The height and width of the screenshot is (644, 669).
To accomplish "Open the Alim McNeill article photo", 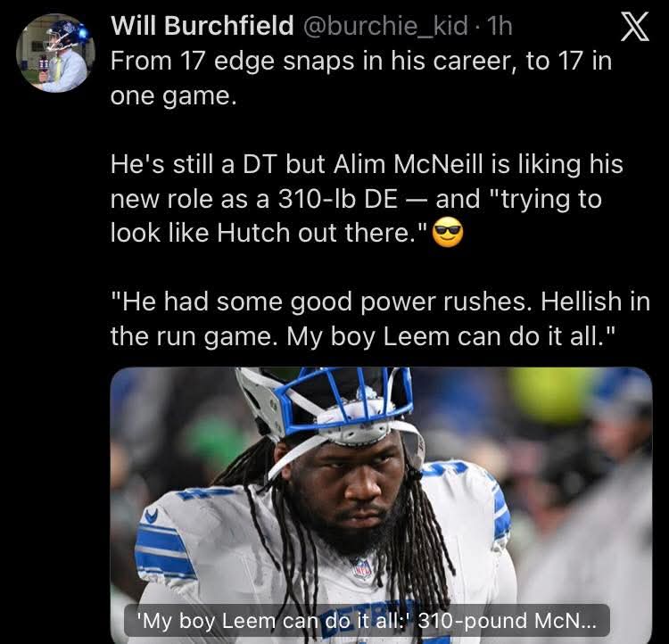I will tap(381, 505).
